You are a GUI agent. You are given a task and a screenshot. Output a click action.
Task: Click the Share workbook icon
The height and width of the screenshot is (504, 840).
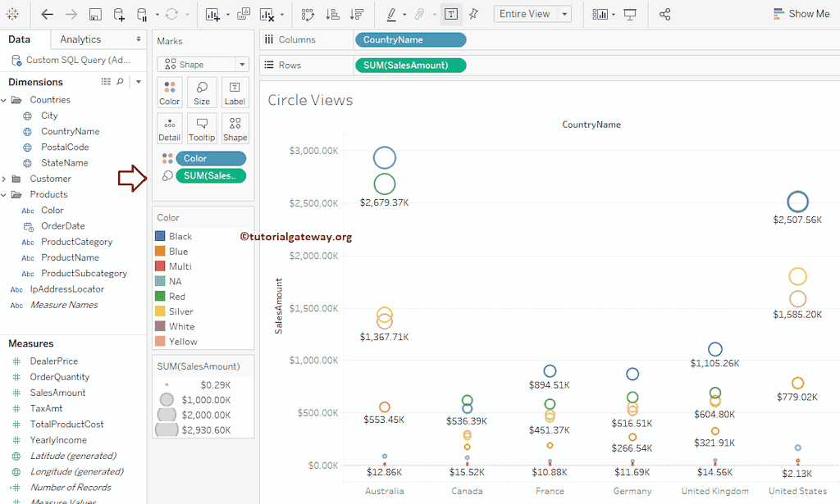665,14
